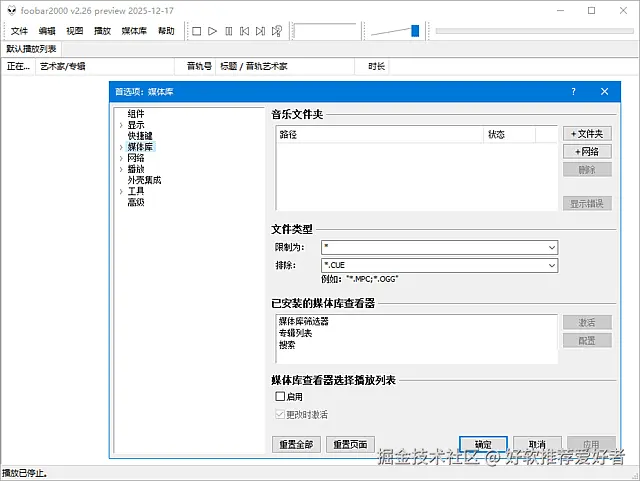
Task: Click the 音轨号 column header
Action: pos(195,66)
